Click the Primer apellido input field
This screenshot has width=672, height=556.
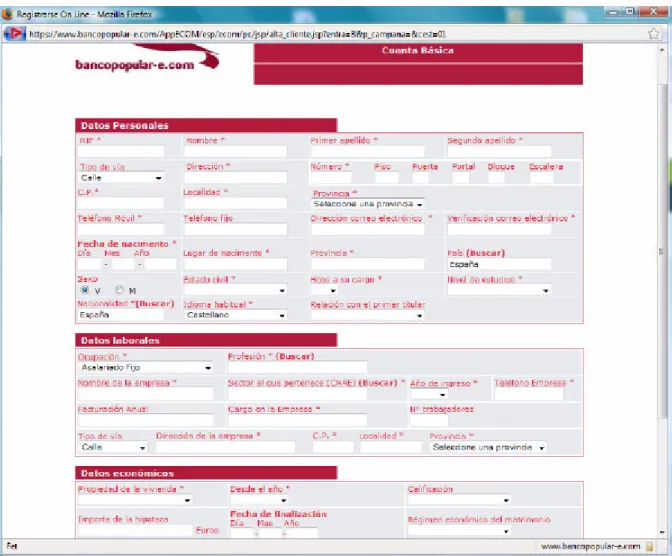pos(367,151)
